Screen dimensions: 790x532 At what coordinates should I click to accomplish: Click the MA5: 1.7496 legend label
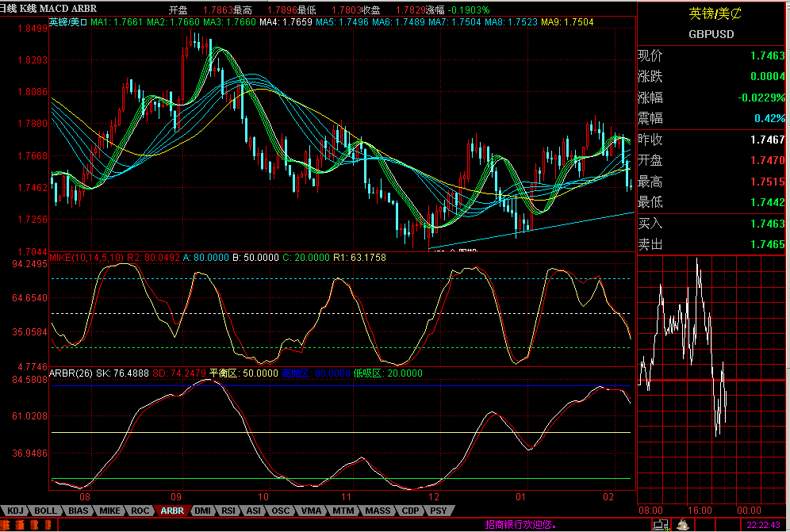click(x=343, y=22)
